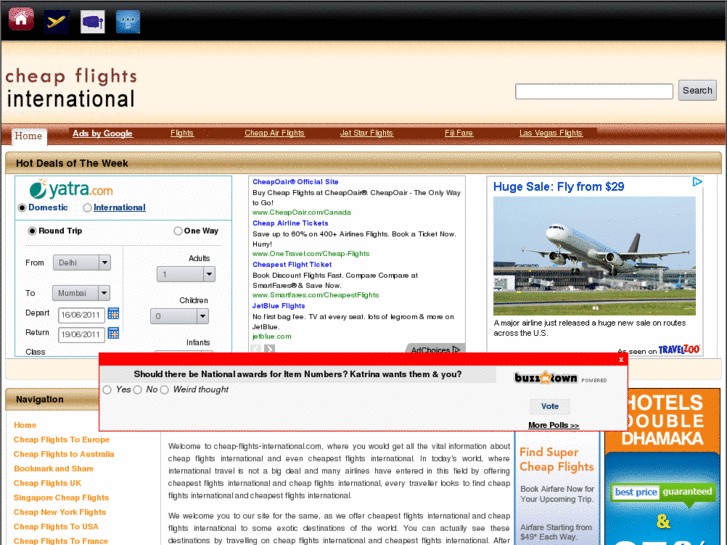Click the cheap flights international site logo

coord(71,88)
